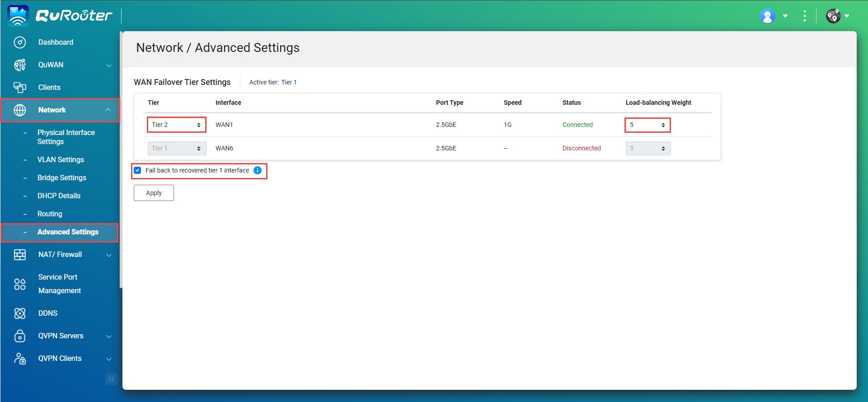Open the Clients menu label
Screen dimensions: 868x402
tap(49, 87)
